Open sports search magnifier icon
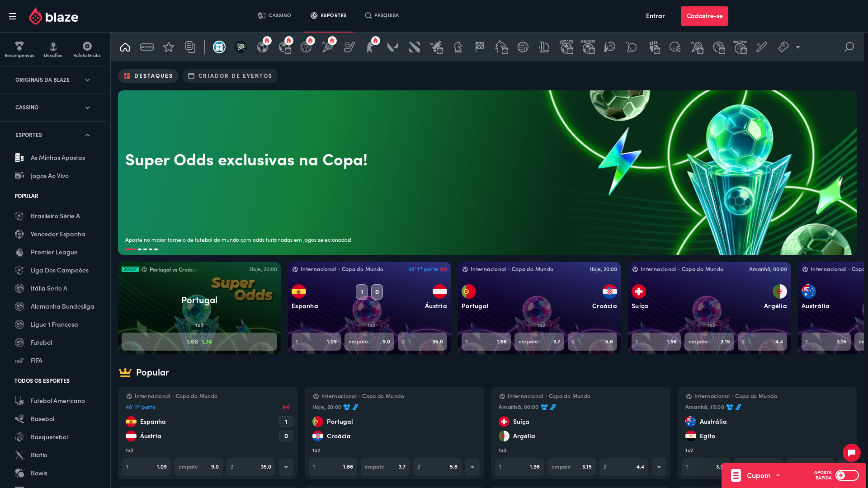The width and height of the screenshot is (868, 488). coord(849,47)
